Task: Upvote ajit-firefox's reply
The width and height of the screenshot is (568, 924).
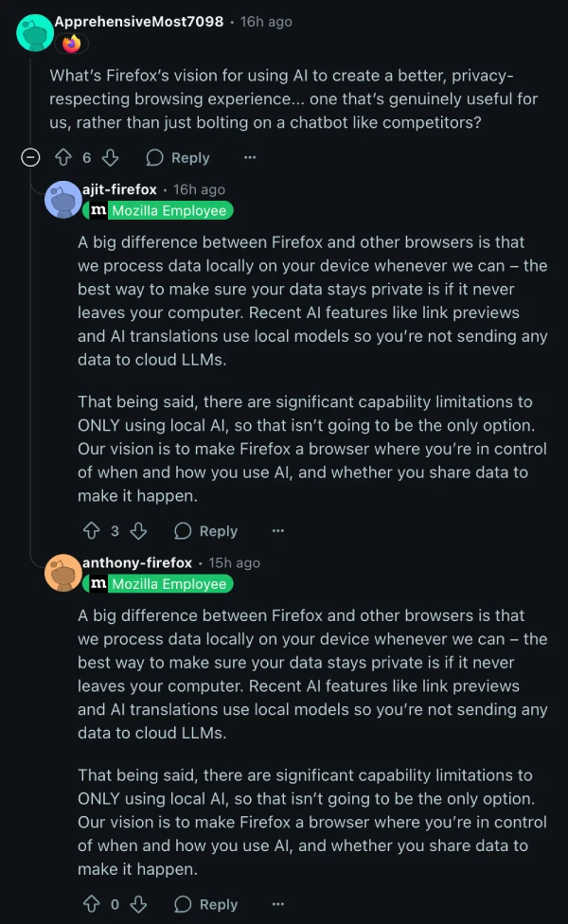Action: pos(92,531)
